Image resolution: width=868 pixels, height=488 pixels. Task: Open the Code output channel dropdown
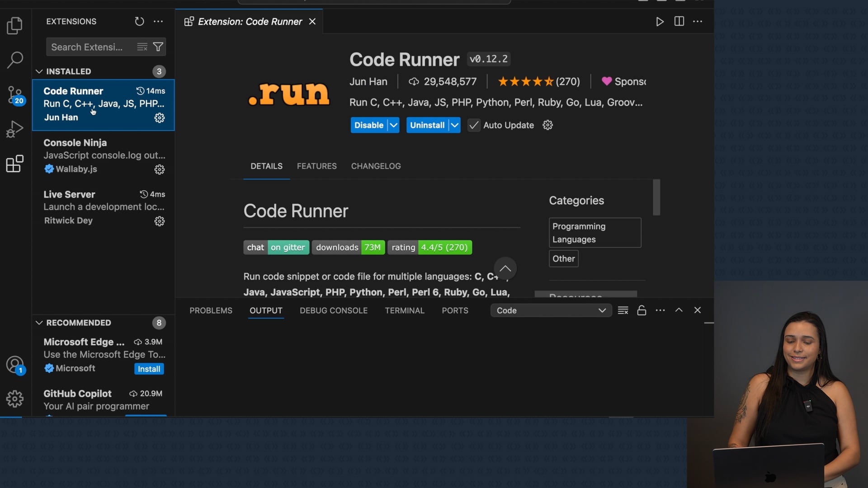[x=550, y=310]
